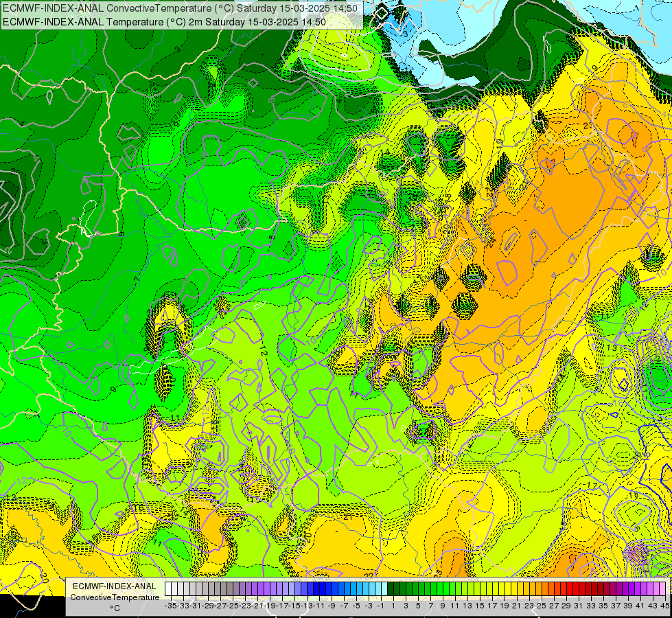Viewport: 672px width, 618px height.
Task: Click the ConvectiveTemperature label in the legend
Action: pos(115,597)
